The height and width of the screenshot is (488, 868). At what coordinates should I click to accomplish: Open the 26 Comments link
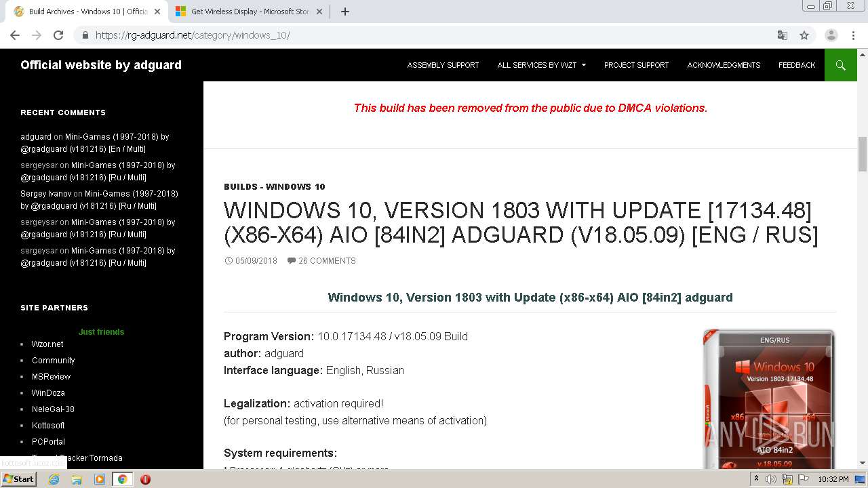327,261
